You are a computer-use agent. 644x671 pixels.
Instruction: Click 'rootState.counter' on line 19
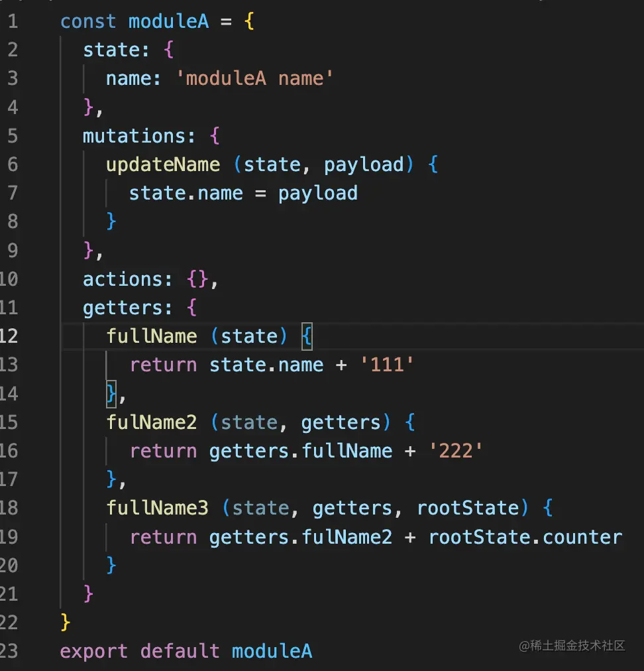tap(525, 537)
